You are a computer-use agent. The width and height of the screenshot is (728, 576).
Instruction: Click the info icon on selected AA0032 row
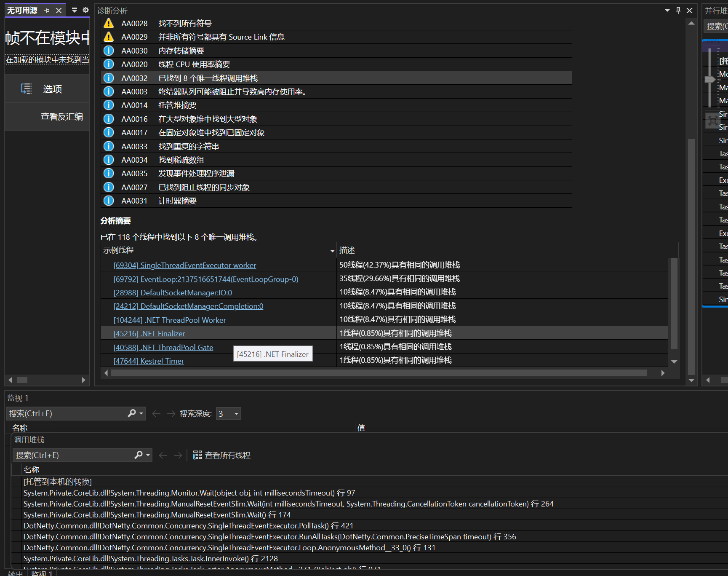109,78
